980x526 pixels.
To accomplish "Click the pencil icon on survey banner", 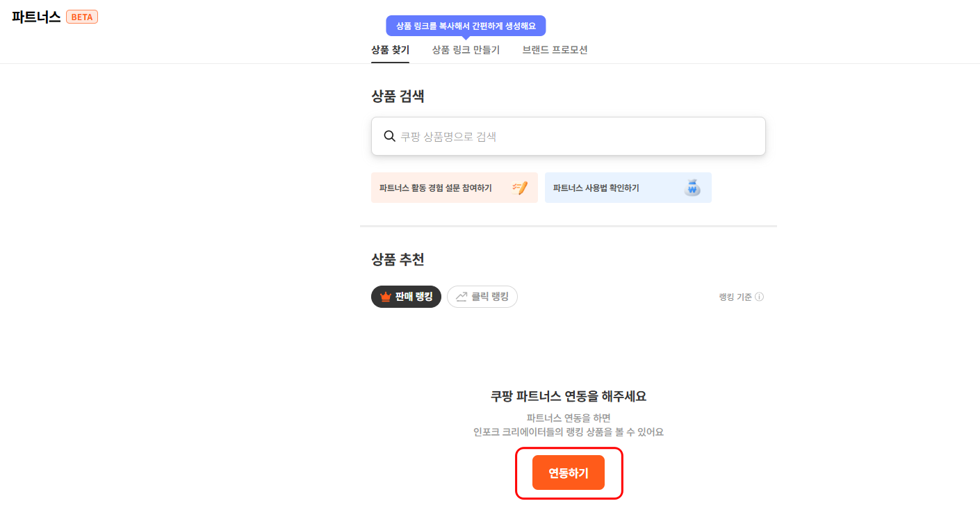I will pos(520,188).
